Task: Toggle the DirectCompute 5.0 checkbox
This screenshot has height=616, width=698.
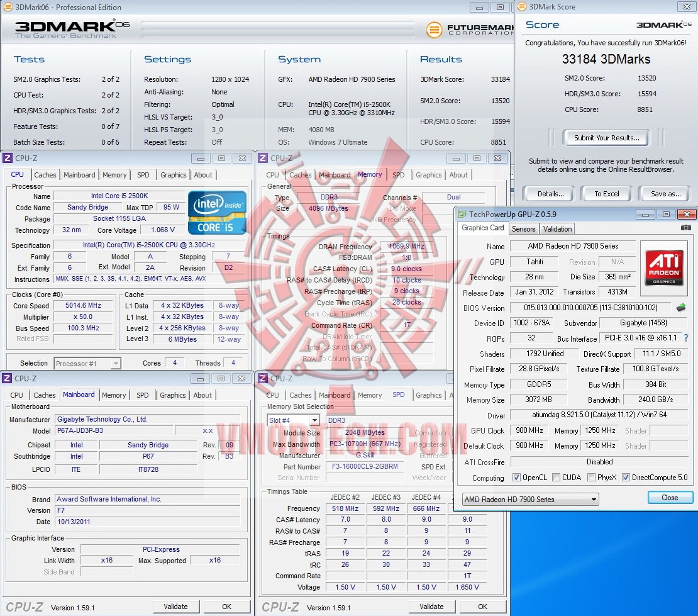Action: 626,478
